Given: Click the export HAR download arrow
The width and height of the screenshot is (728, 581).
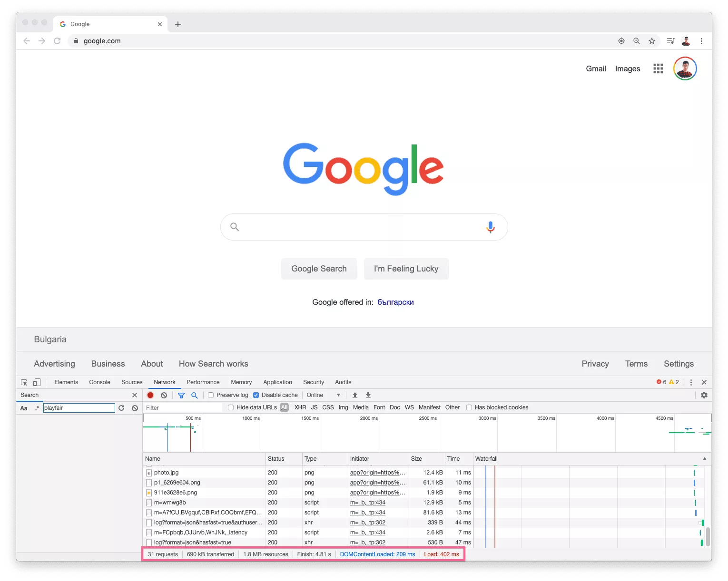Looking at the screenshot, I should [368, 395].
